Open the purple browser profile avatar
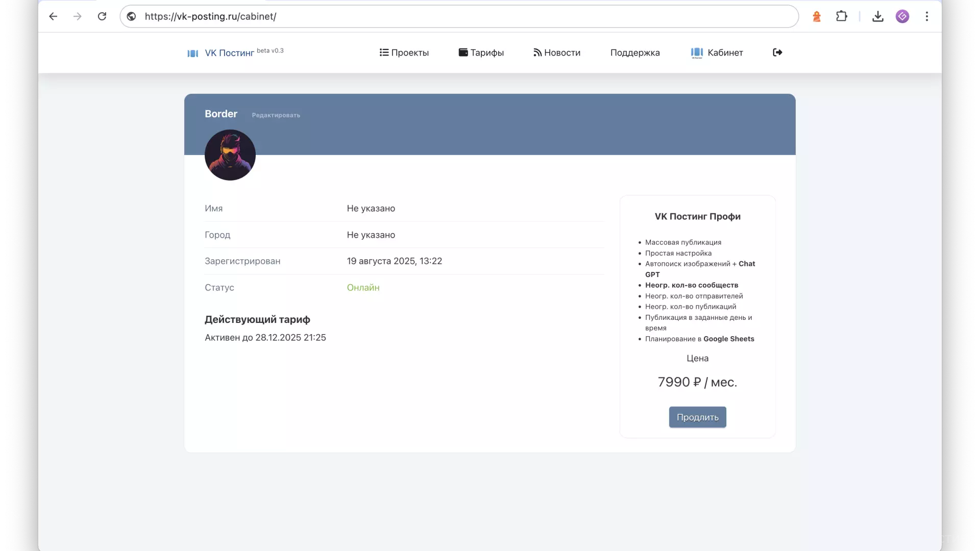The width and height of the screenshot is (980, 551). [902, 16]
